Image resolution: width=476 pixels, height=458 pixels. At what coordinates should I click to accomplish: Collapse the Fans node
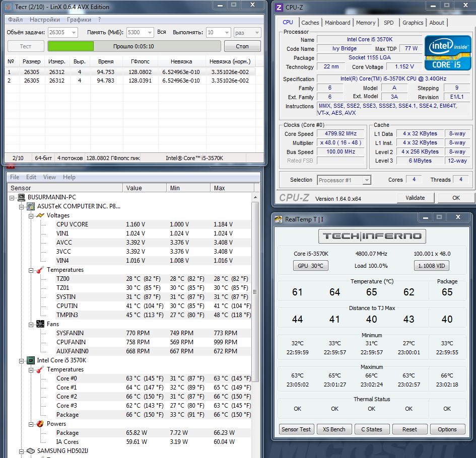[x=31, y=325]
